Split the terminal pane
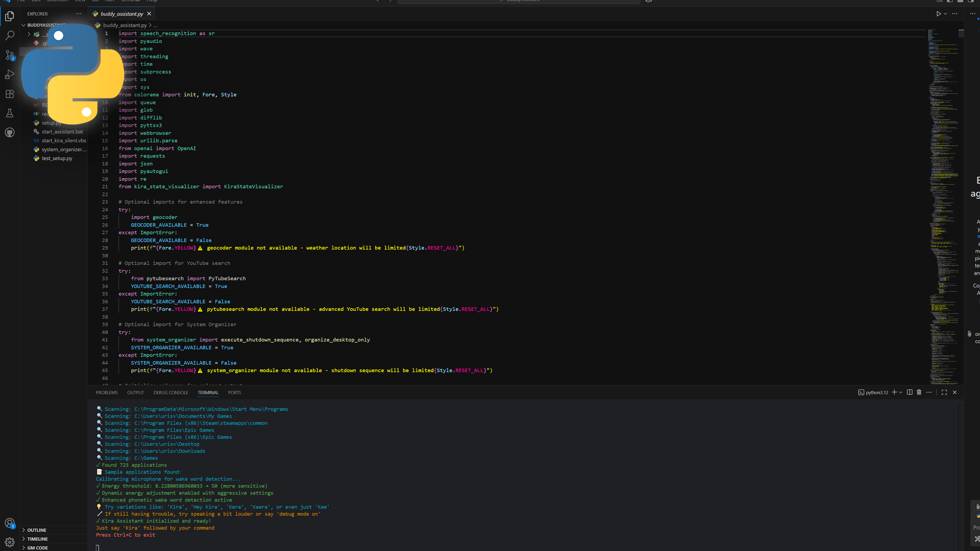 click(909, 392)
